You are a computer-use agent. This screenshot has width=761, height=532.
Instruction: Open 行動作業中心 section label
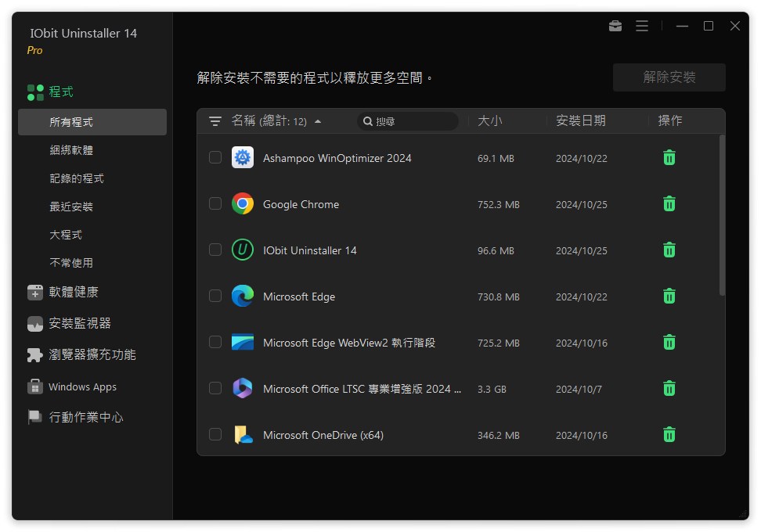click(x=86, y=417)
